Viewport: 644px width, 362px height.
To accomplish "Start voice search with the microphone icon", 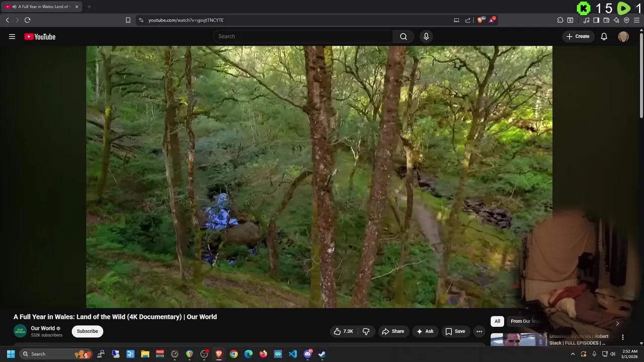I will point(426,36).
